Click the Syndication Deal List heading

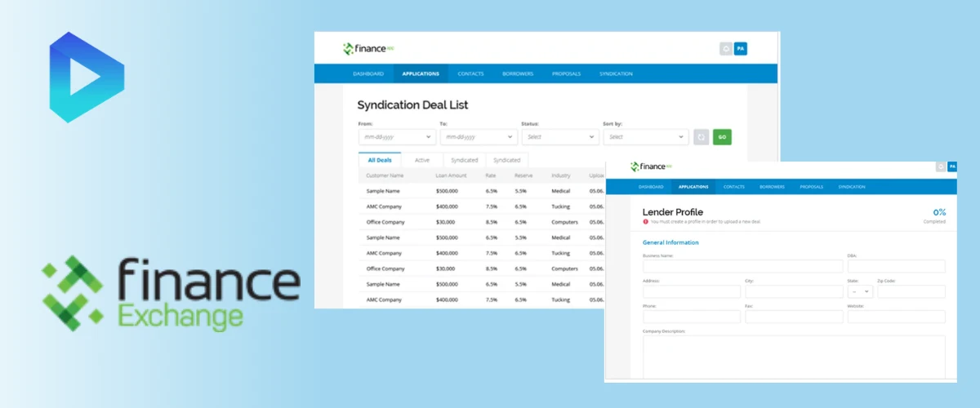point(413,105)
